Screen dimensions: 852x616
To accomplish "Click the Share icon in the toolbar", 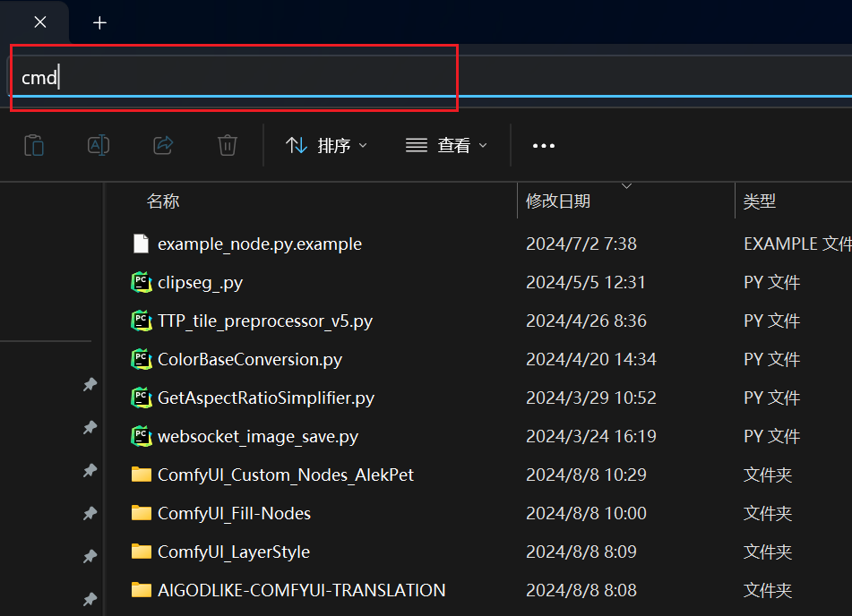I will coord(163,145).
